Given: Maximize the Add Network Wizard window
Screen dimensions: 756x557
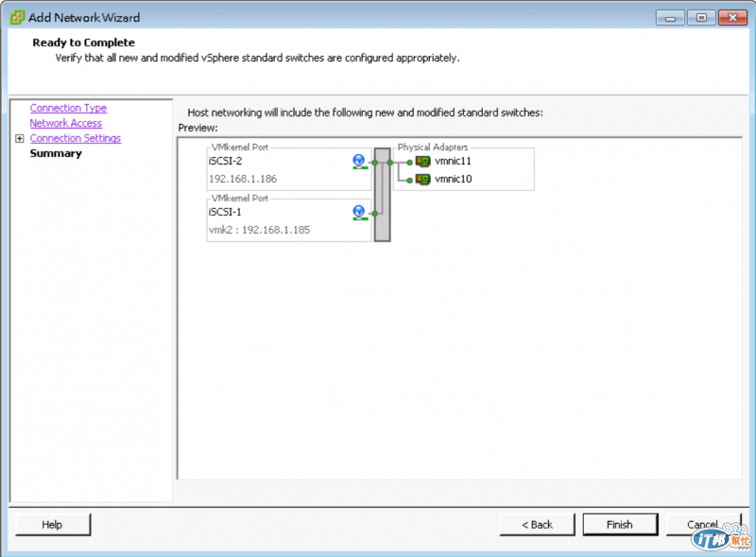Looking at the screenshot, I should point(701,18).
